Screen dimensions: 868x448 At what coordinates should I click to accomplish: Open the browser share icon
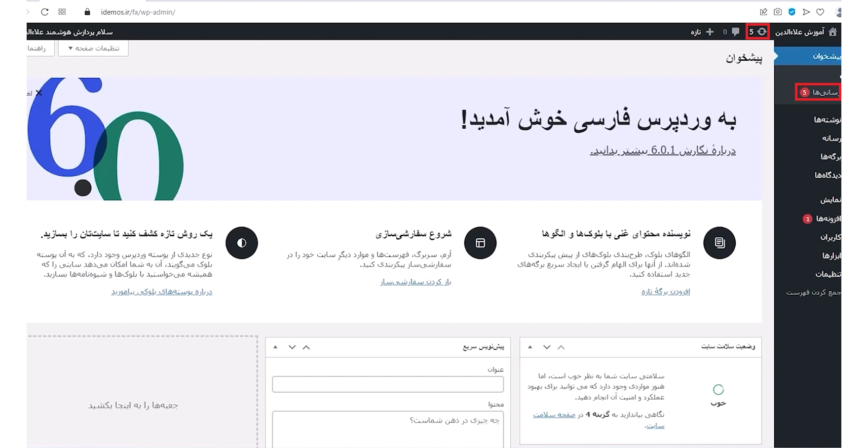763,12
